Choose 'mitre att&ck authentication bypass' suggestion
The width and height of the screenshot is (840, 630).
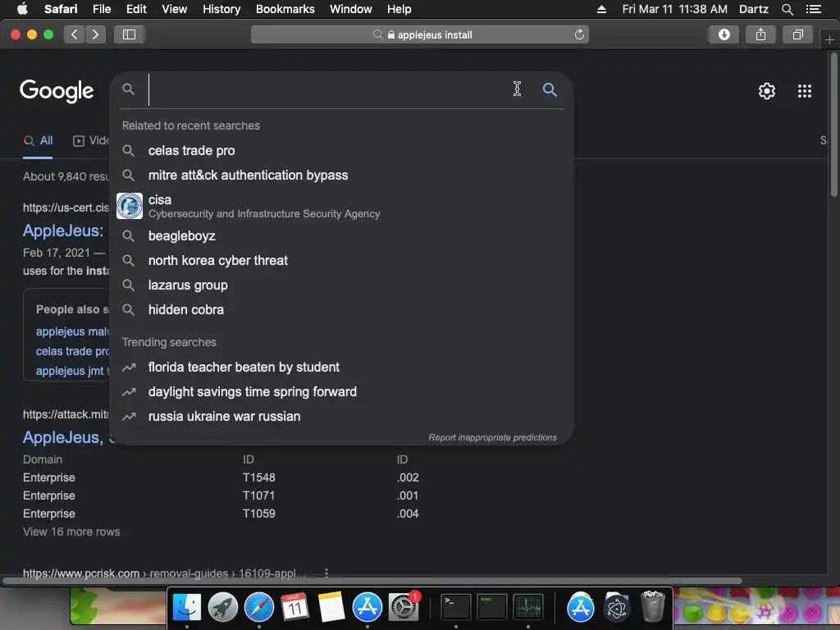tap(342, 176)
